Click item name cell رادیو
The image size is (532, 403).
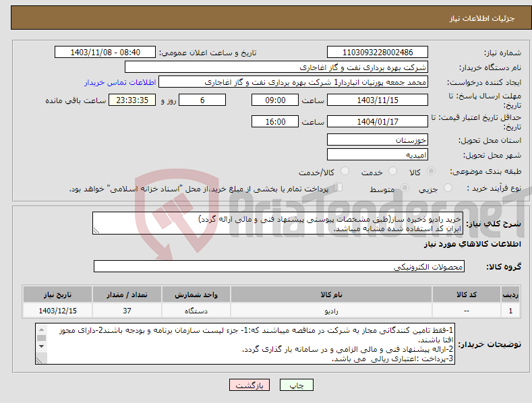click(x=331, y=311)
